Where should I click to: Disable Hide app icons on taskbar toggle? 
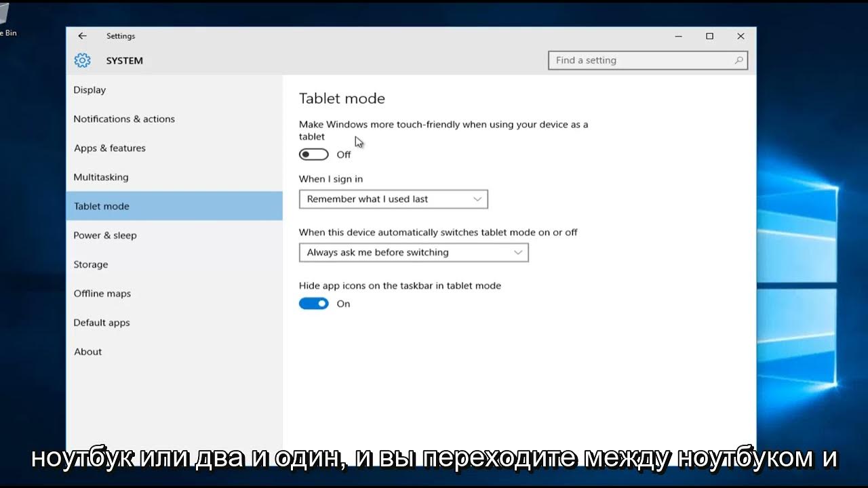[x=313, y=304]
